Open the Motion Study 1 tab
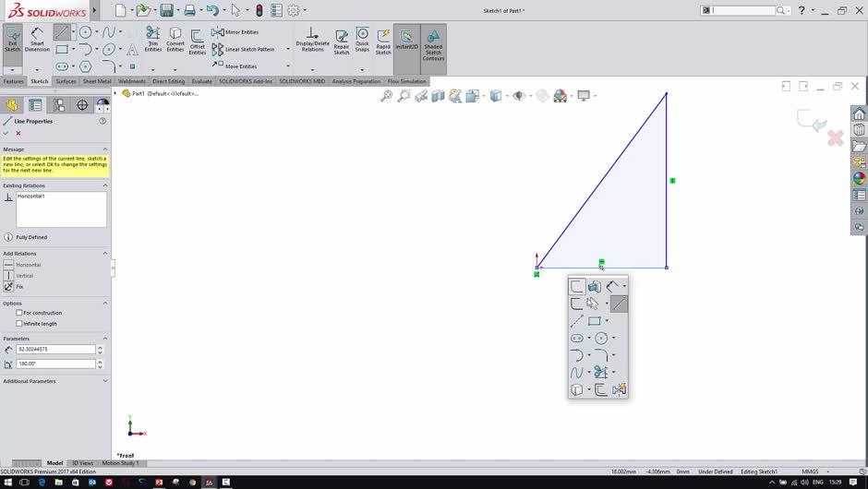 click(x=120, y=463)
